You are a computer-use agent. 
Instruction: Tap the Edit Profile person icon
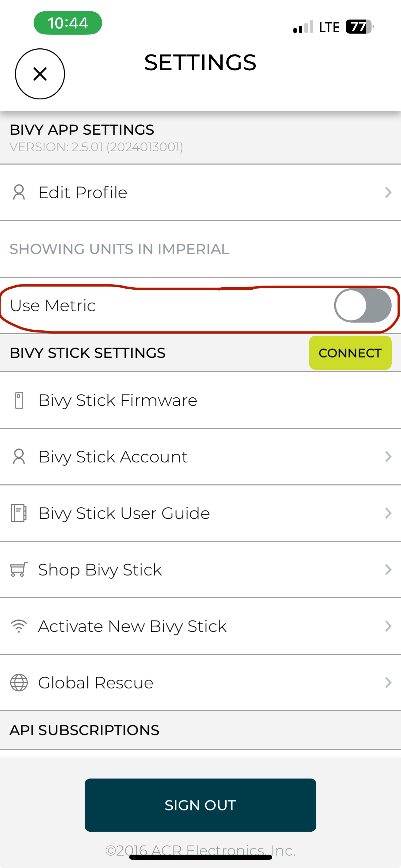click(19, 192)
